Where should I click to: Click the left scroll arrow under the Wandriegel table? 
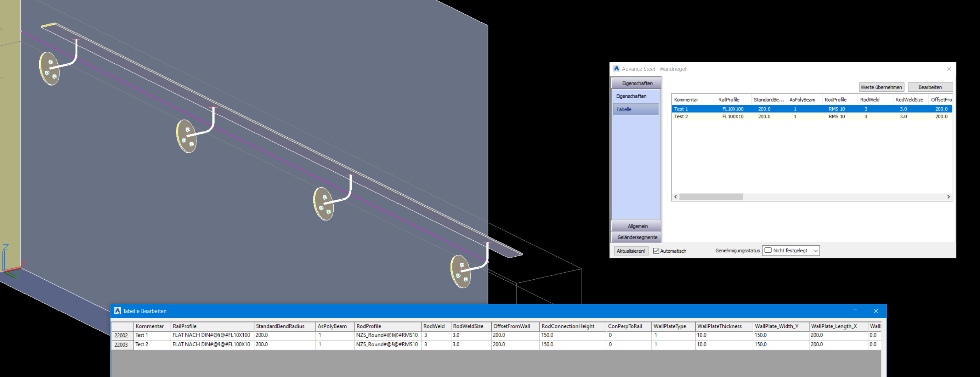(675, 197)
